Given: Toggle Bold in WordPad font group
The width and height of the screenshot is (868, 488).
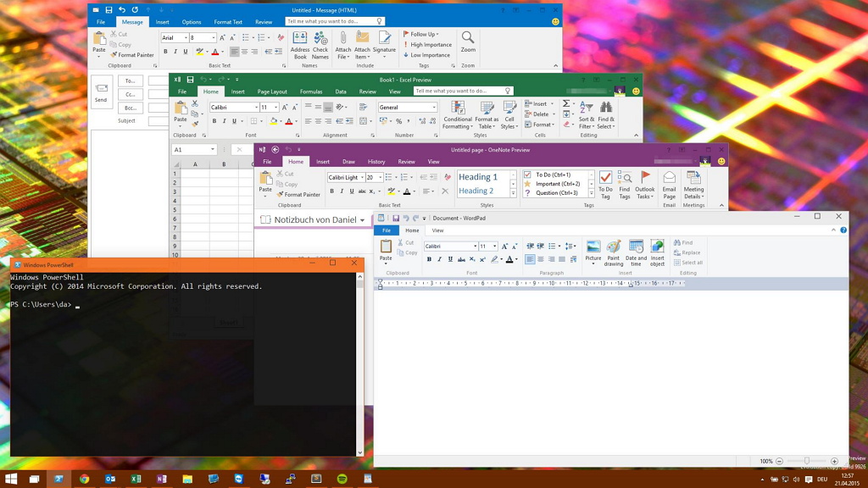Looking at the screenshot, I should click(429, 259).
